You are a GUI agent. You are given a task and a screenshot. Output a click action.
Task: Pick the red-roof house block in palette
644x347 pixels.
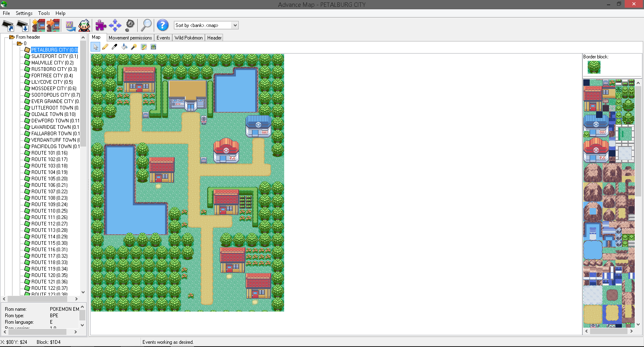tap(593, 99)
